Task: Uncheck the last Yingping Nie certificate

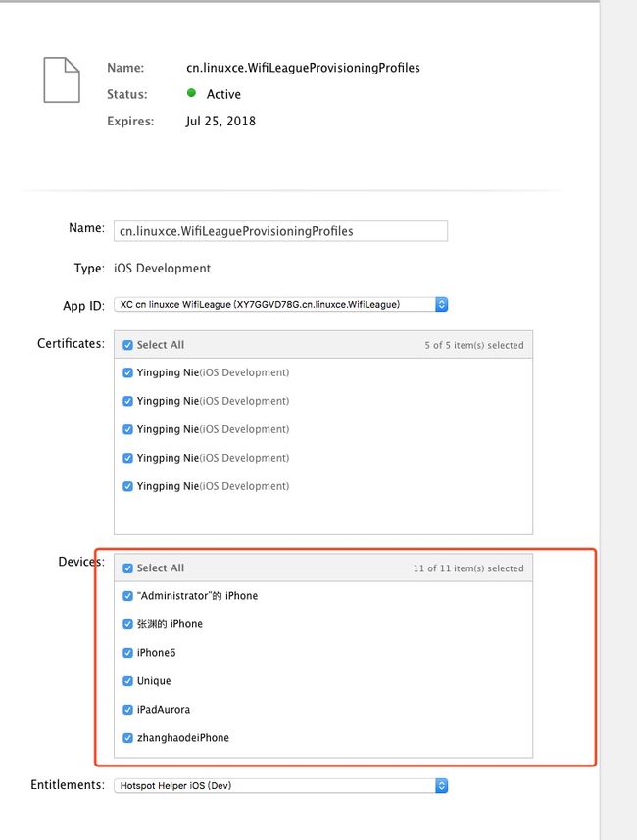Action: pyautogui.click(x=127, y=486)
